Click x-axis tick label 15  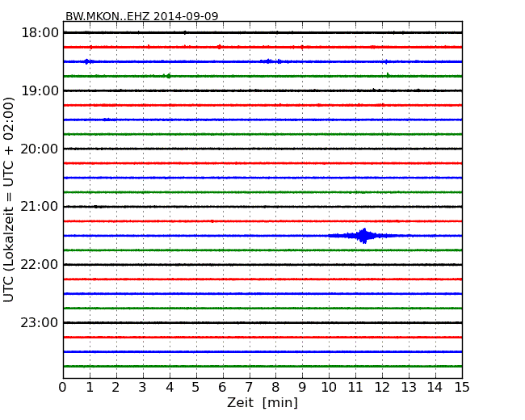(462, 387)
